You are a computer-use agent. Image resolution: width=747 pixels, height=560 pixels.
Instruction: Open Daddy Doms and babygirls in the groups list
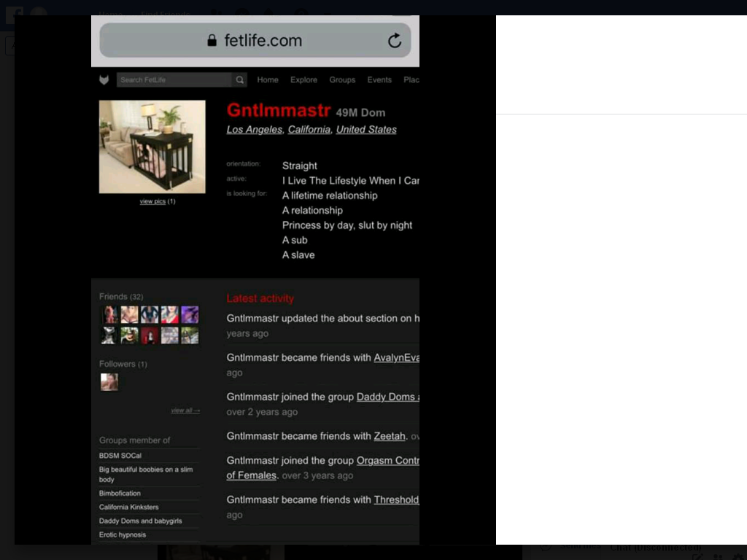[x=141, y=521]
